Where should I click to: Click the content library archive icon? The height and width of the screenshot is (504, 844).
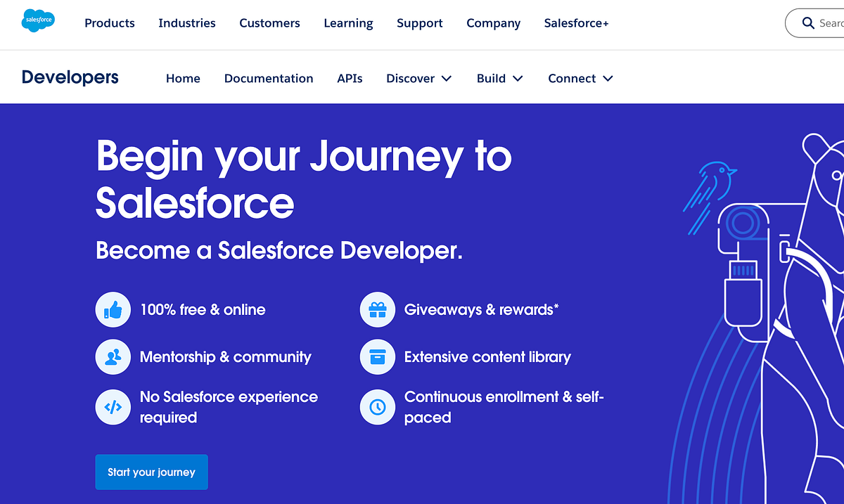point(378,356)
